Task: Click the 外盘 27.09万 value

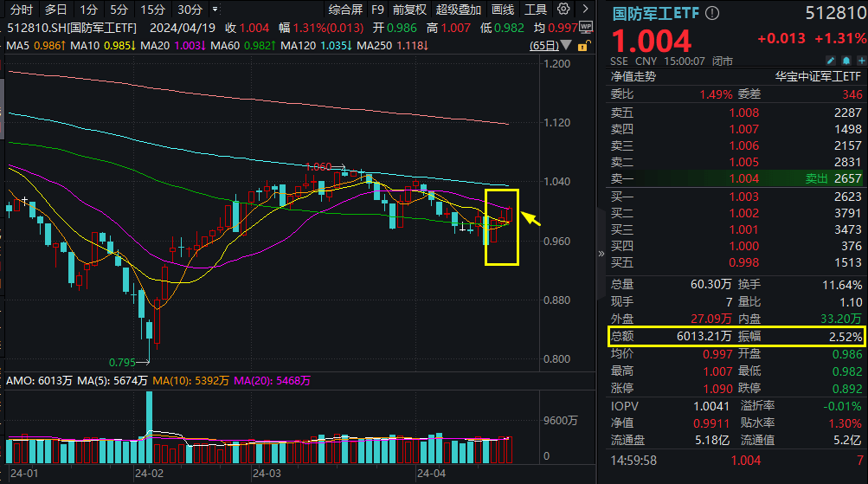Action: pos(711,319)
